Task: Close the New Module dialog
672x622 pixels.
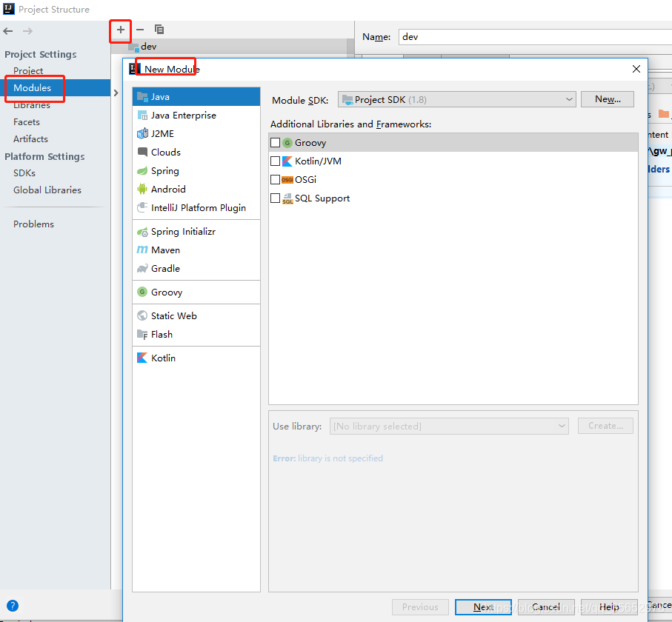Action: coord(636,69)
